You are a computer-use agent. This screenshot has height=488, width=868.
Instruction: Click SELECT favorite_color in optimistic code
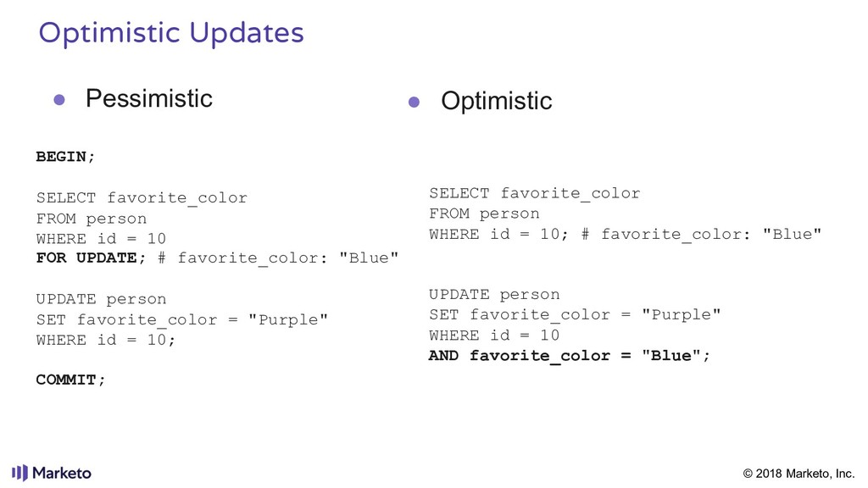click(x=535, y=194)
